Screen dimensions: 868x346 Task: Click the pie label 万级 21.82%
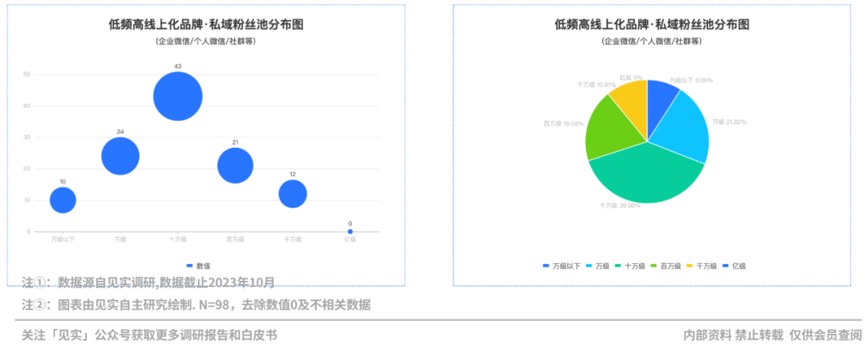pyautogui.click(x=729, y=122)
